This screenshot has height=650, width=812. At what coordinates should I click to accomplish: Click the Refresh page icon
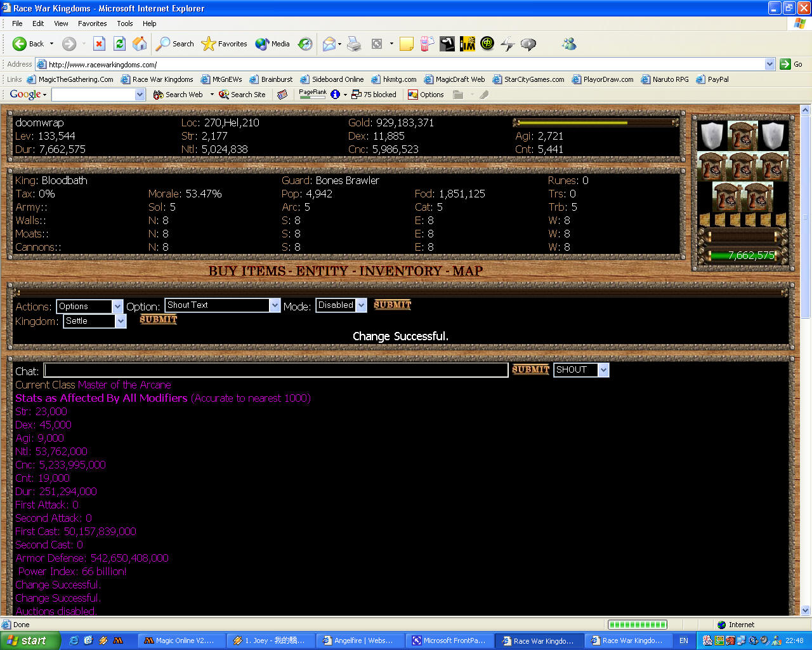point(119,44)
